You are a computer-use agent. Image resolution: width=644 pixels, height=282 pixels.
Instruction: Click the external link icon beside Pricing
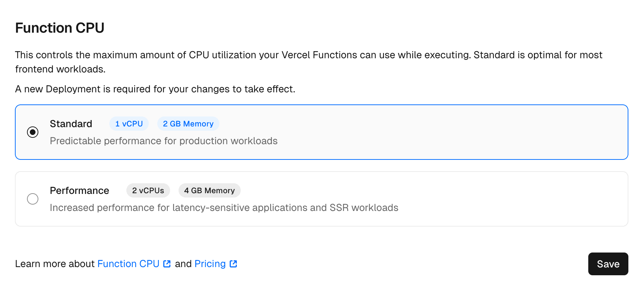[x=233, y=264]
